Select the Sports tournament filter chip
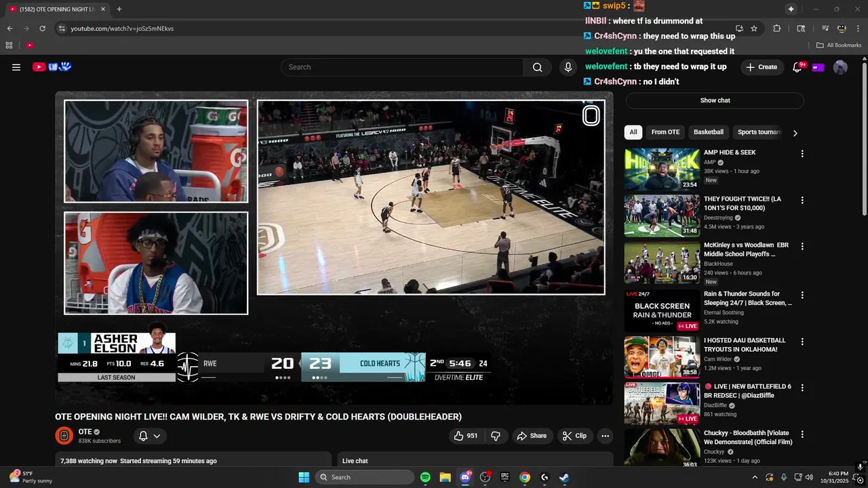Viewport: 868px width, 488px height. point(759,132)
